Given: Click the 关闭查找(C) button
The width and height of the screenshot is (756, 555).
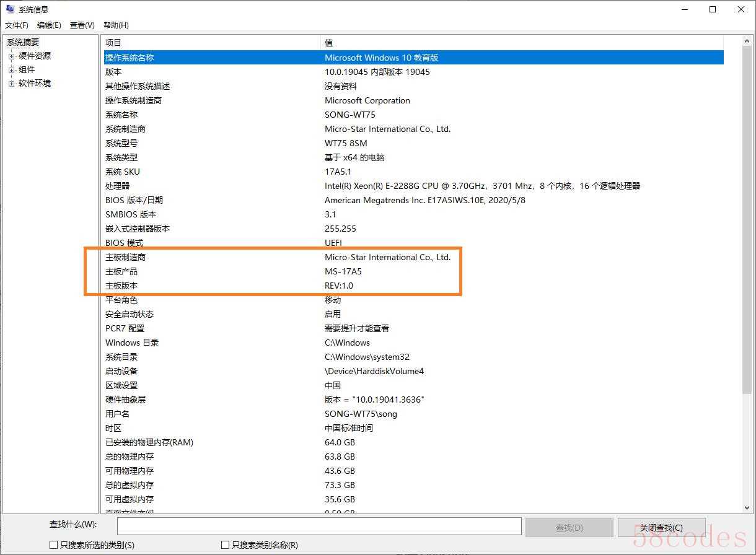Looking at the screenshot, I should (661, 528).
